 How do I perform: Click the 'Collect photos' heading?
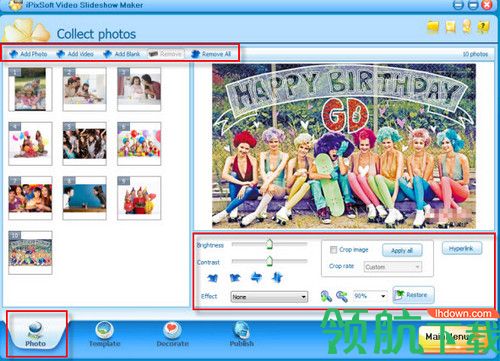(x=96, y=34)
